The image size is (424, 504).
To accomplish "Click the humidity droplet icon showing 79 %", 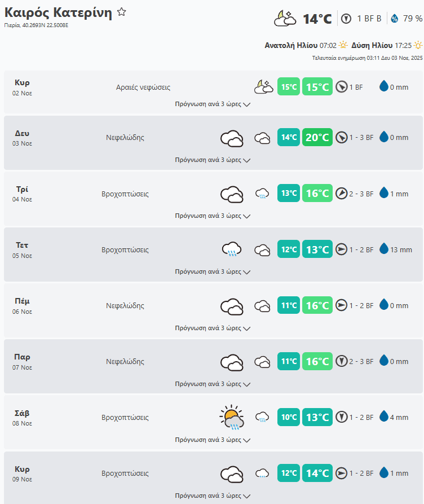I will point(394,19).
